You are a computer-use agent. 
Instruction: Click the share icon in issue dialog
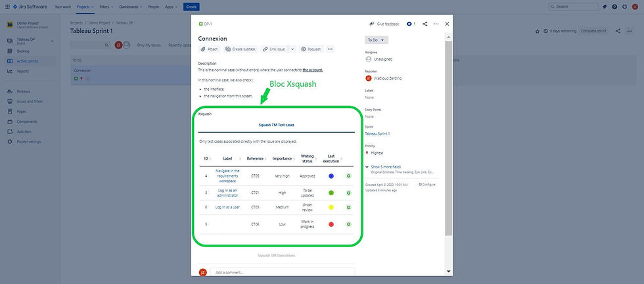pos(425,24)
